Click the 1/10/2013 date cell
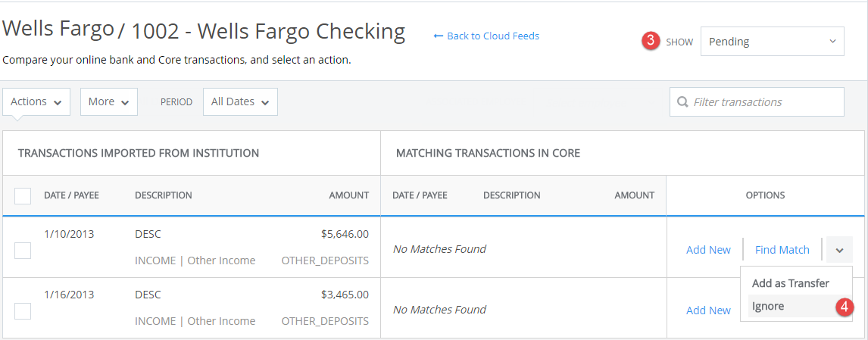This screenshot has height=340, width=868. point(69,234)
